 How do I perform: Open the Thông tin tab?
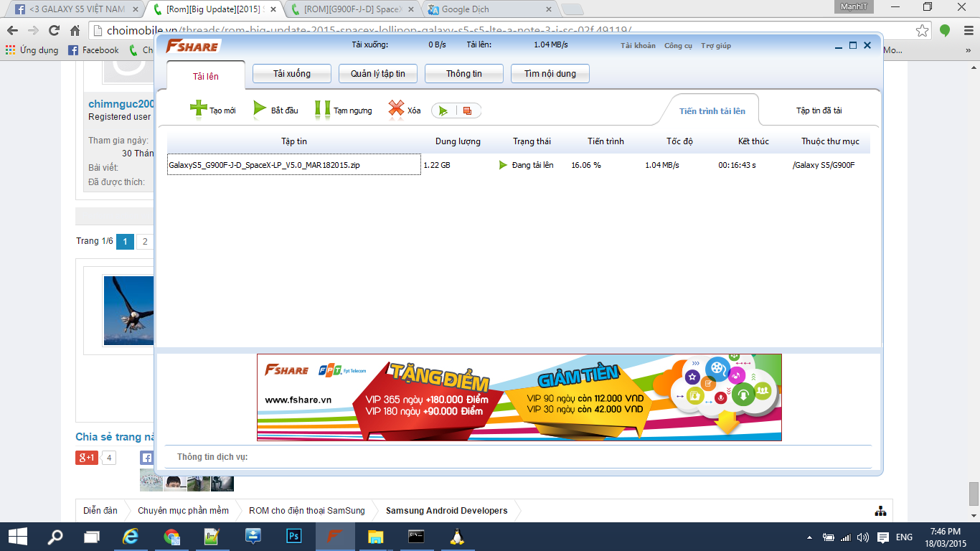464,74
